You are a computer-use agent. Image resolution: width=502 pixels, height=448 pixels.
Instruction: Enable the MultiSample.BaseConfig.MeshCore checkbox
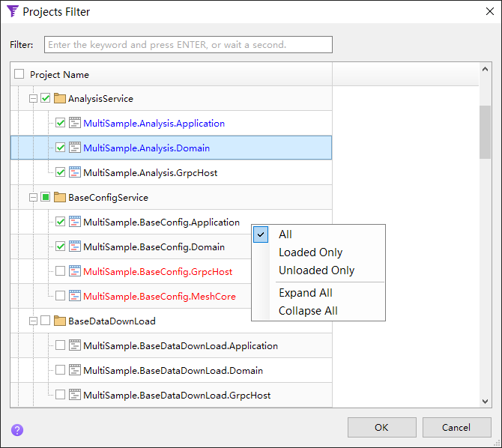click(x=60, y=297)
